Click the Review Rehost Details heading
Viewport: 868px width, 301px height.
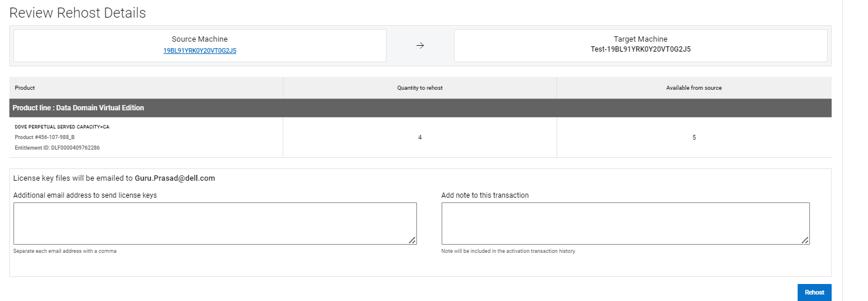[x=77, y=13]
